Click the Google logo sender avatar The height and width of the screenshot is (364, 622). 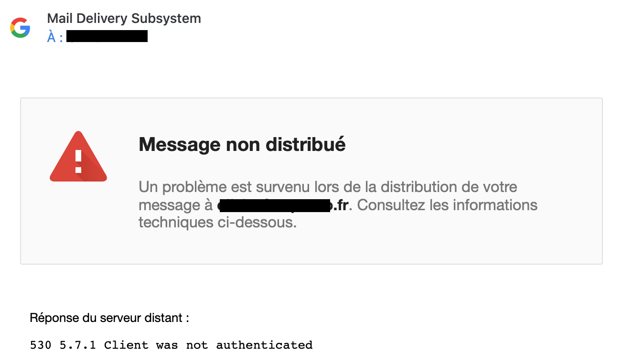[x=20, y=28]
